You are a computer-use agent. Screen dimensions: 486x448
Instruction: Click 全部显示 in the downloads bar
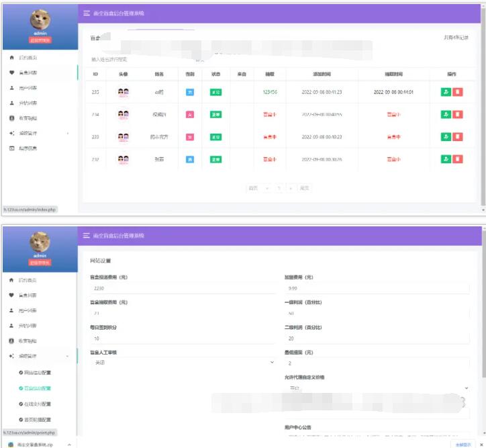coord(464,444)
